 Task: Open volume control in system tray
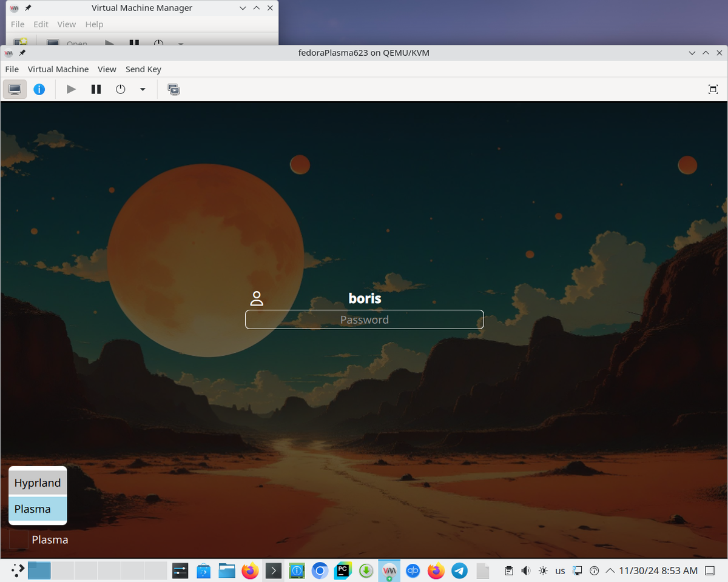click(x=526, y=570)
